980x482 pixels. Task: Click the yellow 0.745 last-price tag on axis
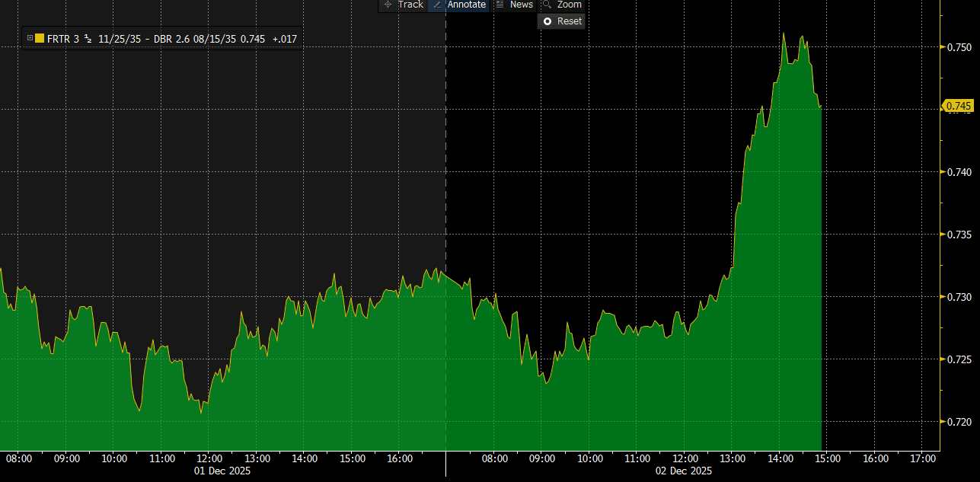[x=959, y=106]
